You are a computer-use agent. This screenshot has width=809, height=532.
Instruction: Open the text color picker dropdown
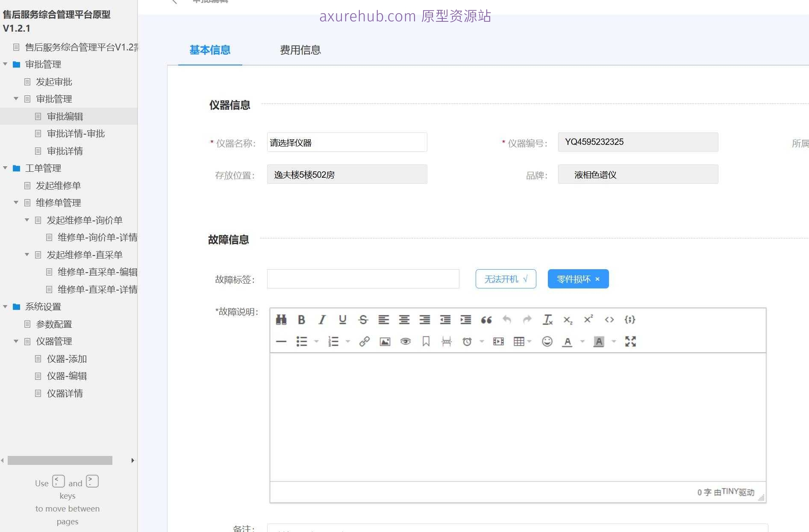(x=582, y=341)
